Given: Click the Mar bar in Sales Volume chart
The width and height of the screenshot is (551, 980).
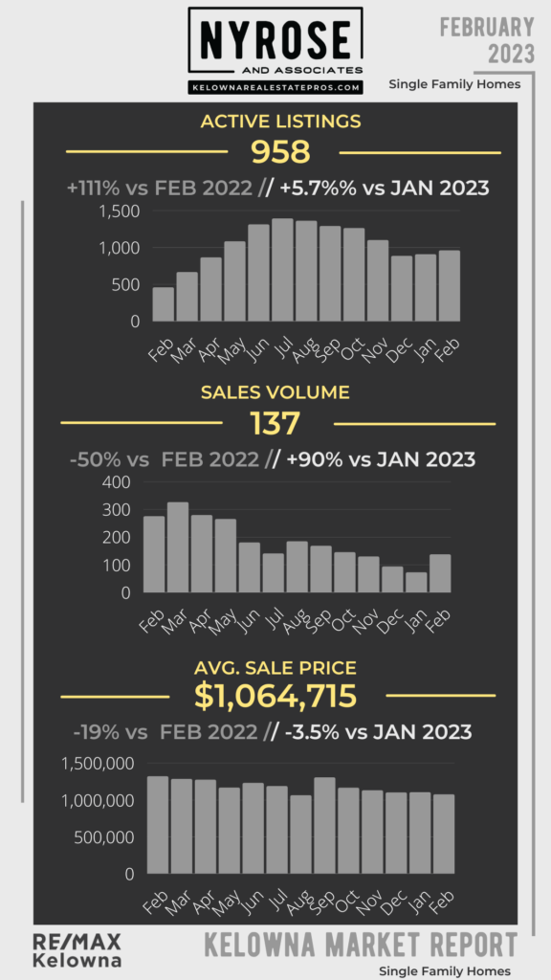Looking at the screenshot, I should pos(177,547).
